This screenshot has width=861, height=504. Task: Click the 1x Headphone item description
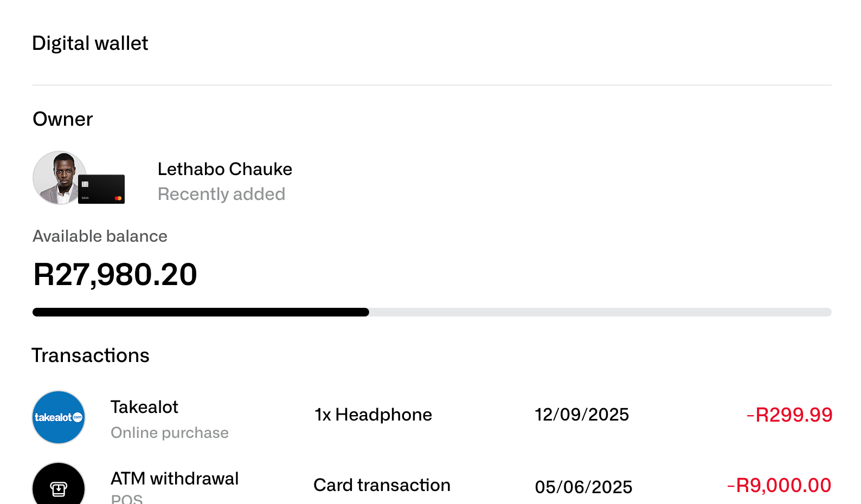[373, 415]
